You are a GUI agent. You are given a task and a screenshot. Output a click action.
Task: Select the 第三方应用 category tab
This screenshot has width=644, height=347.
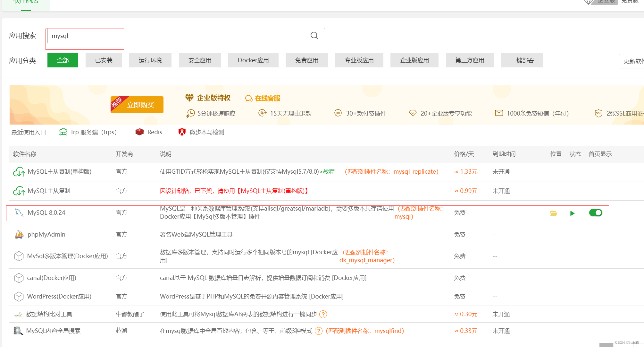tap(470, 60)
